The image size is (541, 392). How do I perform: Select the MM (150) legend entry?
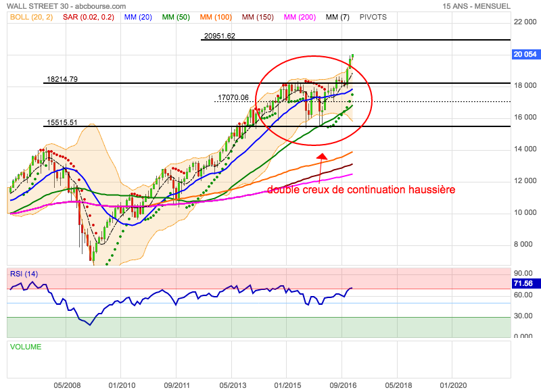click(x=258, y=17)
